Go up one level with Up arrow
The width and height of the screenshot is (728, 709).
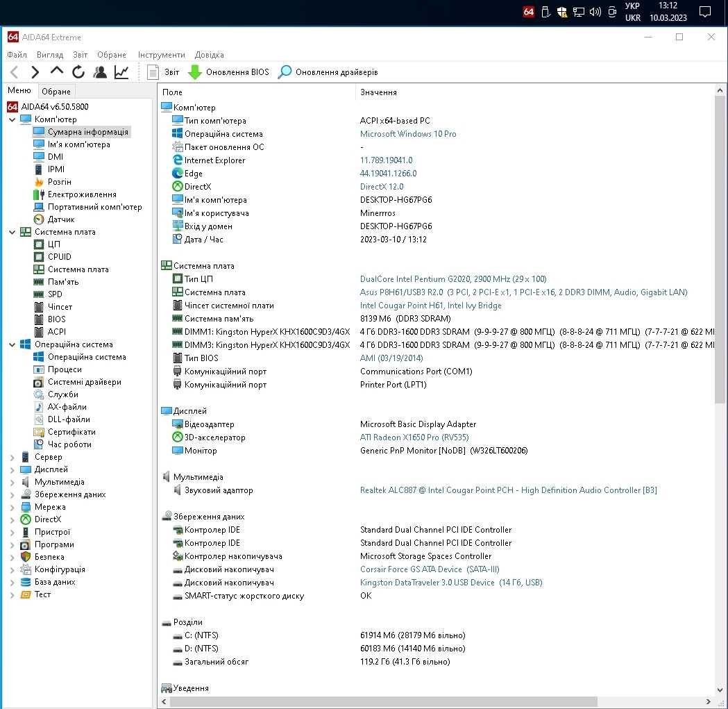[x=57, y=71]
